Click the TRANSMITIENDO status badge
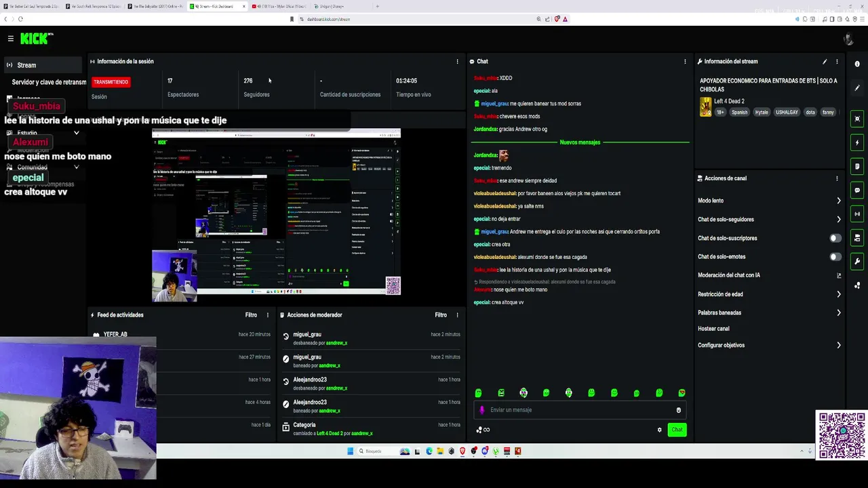This screenshot has height=488, width=868. coord(111,82)
